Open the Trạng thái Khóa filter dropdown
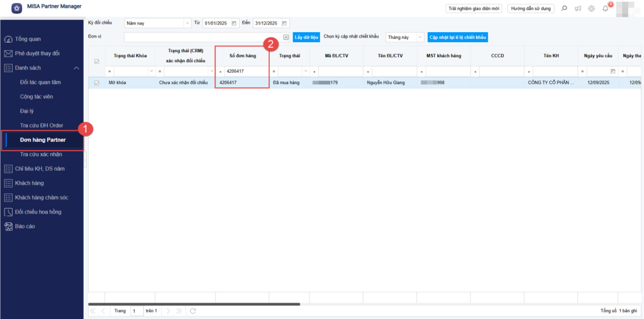 [151, 72]
